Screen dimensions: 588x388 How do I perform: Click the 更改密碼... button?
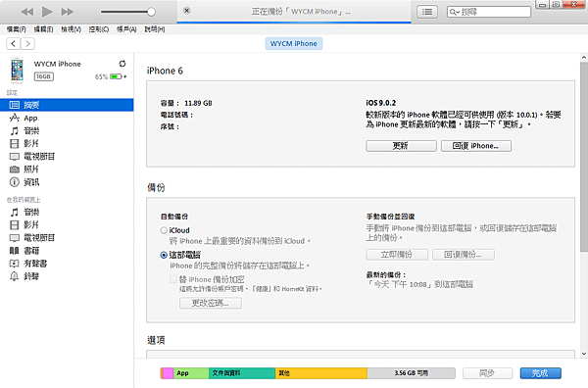tap(211, 303)
